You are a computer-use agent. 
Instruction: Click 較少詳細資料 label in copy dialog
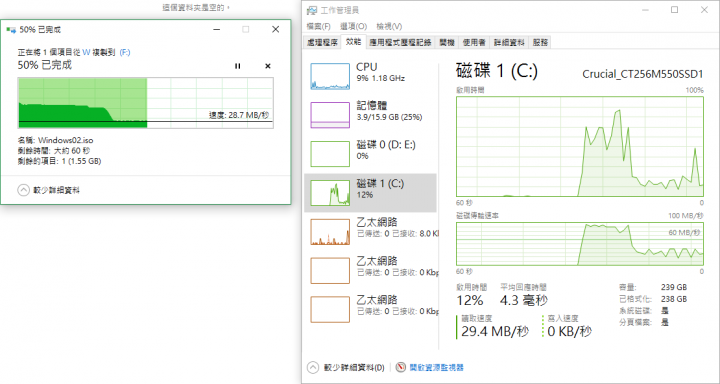click(x=56, y=190)
